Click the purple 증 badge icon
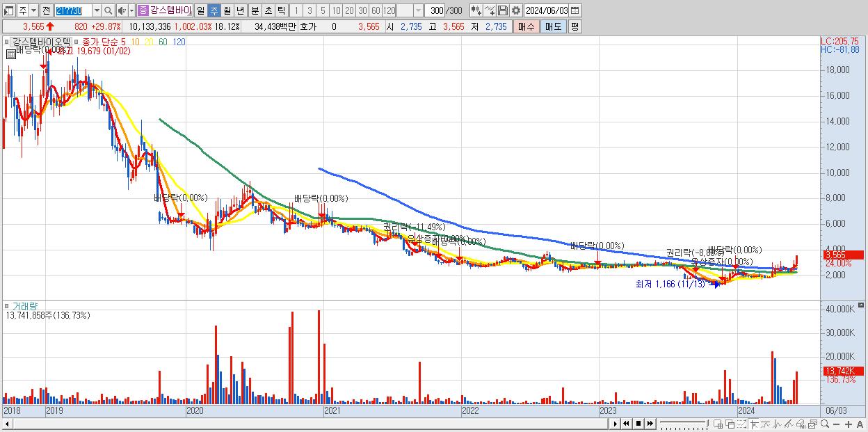The height and width of the screenshot is (432, 868). point(143,10)
